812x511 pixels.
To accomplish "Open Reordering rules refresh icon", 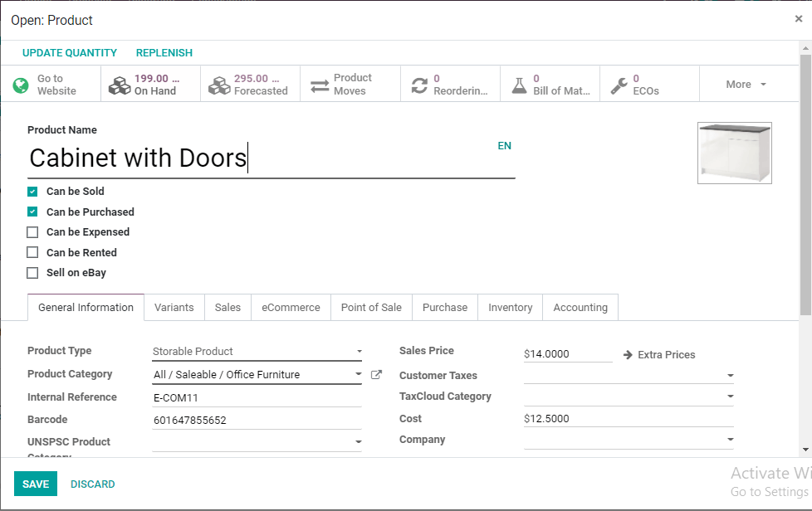I will click(419, 85).
